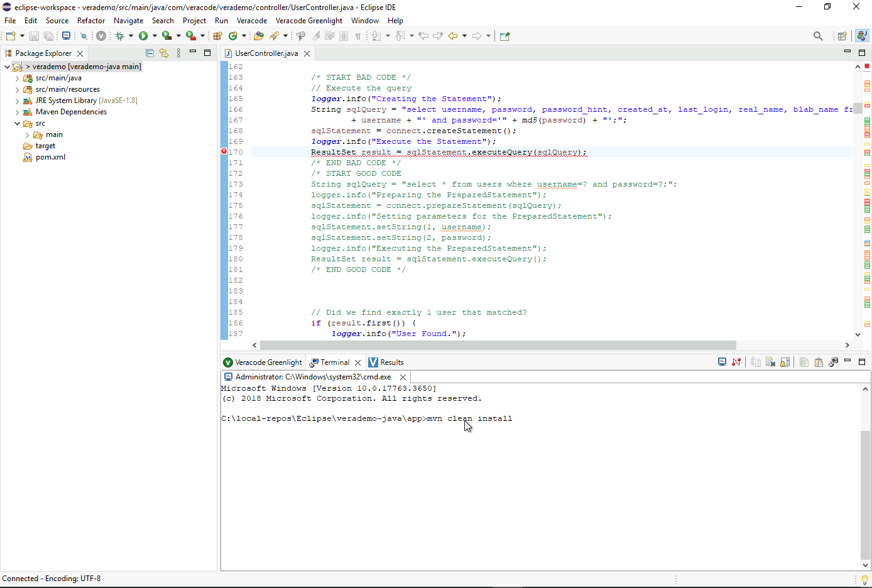Click the green Run button

tap(143, 36)
